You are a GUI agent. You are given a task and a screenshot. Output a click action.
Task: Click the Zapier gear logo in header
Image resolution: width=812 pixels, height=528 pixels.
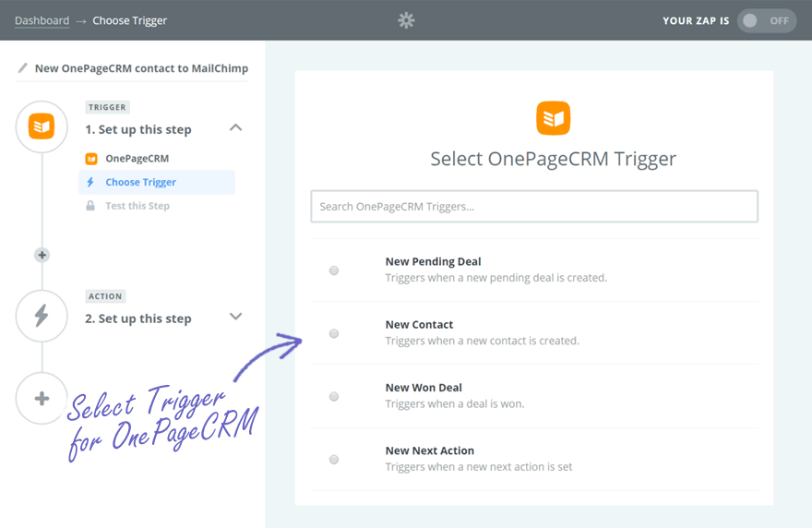coord(406,20)
